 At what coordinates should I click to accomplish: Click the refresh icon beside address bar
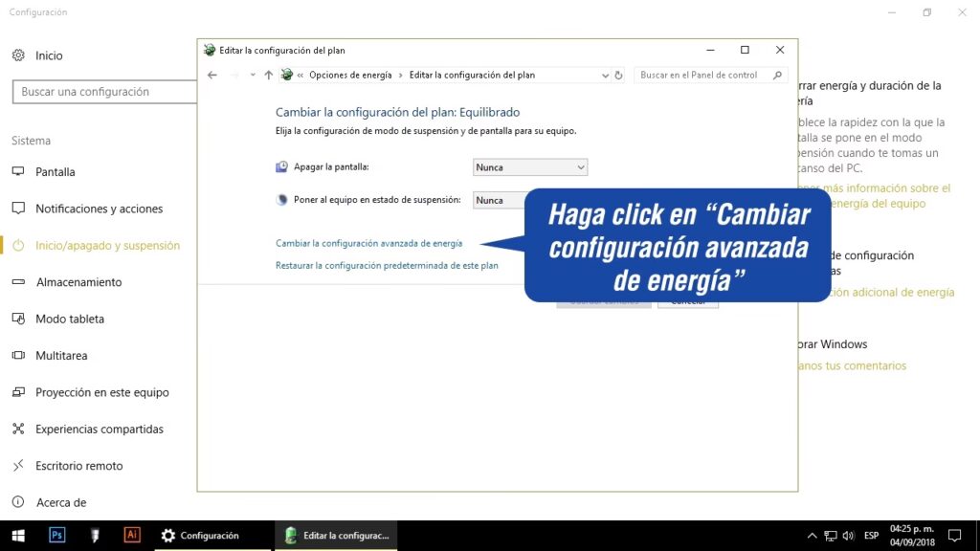tap(619, 75)
